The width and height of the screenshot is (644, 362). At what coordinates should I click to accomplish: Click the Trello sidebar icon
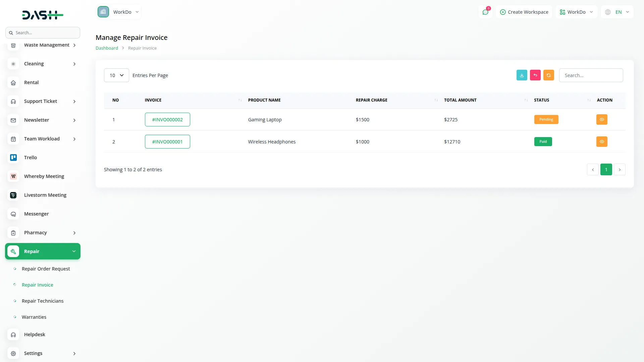pyautogui.click(x=13, y=158)
